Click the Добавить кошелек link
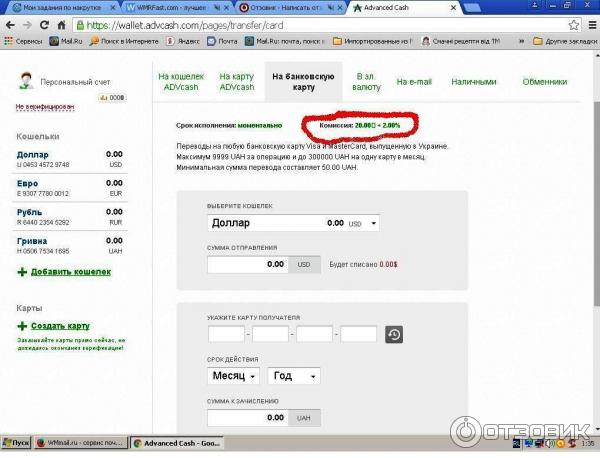The height and width of the screenshot is (458, 600). point(71,272)
